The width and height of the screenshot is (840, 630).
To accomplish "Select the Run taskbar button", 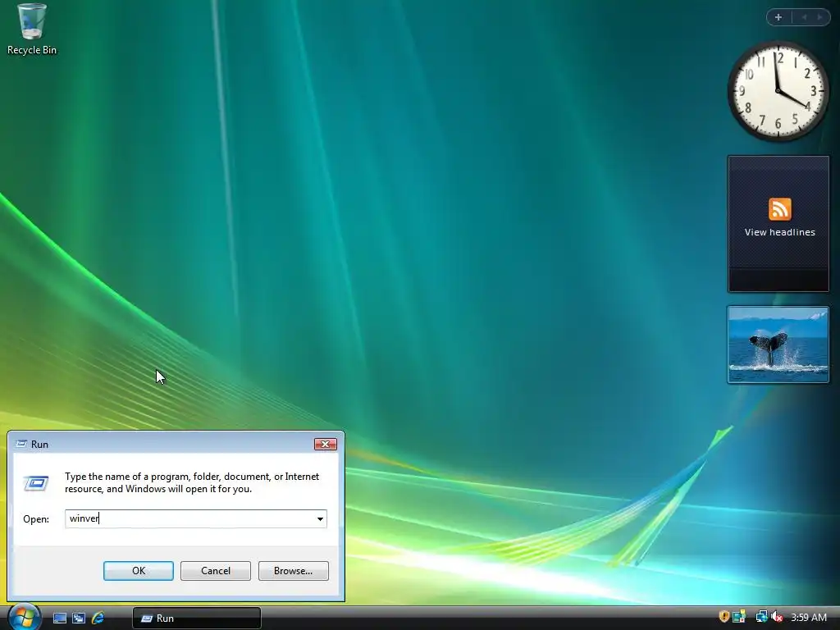I will click(x=197, y=619).
